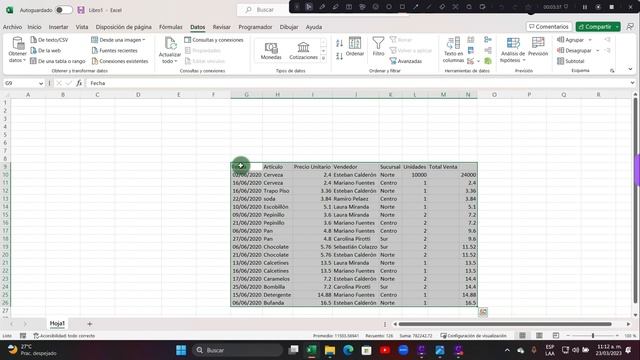
Task: Switch to the Inicio tab
Action: pyautogui.click(x=34, y=27)
